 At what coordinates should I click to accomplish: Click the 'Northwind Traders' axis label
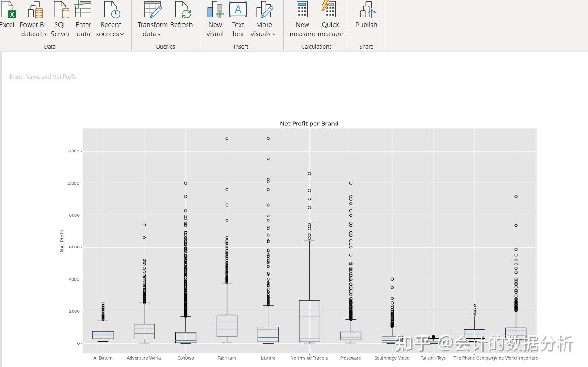[309, 358]
